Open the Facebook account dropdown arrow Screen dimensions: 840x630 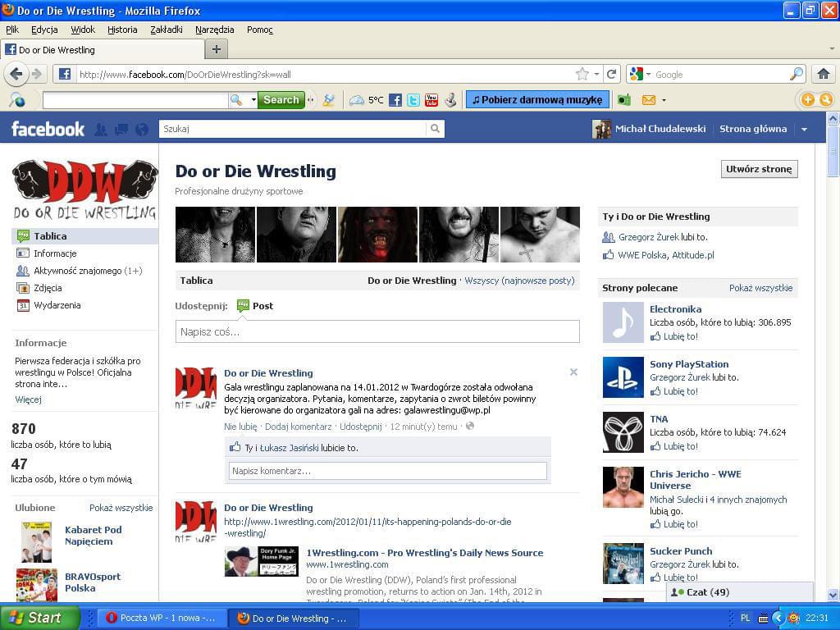click(804, 129)
